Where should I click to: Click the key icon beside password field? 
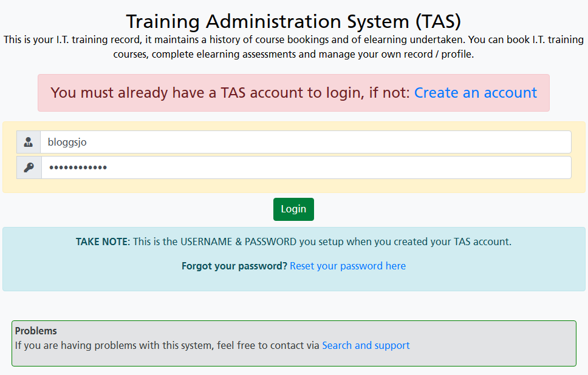click(x=29, y=167)
